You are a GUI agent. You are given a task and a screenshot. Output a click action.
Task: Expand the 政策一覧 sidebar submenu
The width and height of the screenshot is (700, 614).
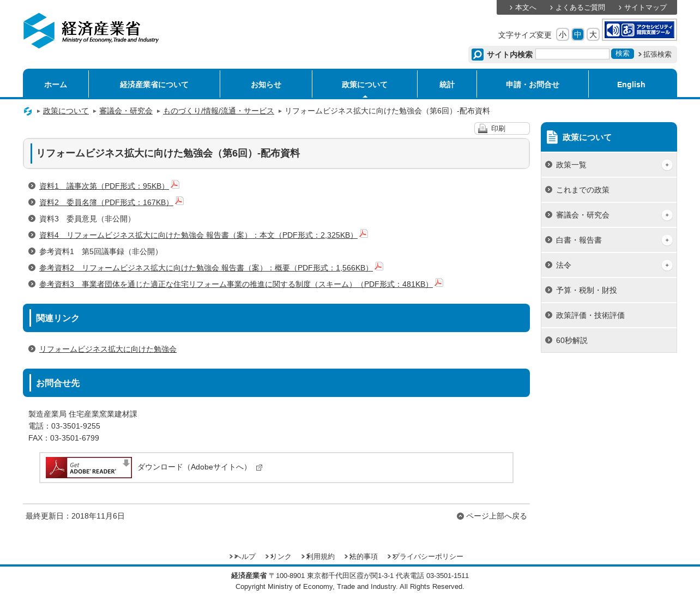click(667, 165)
